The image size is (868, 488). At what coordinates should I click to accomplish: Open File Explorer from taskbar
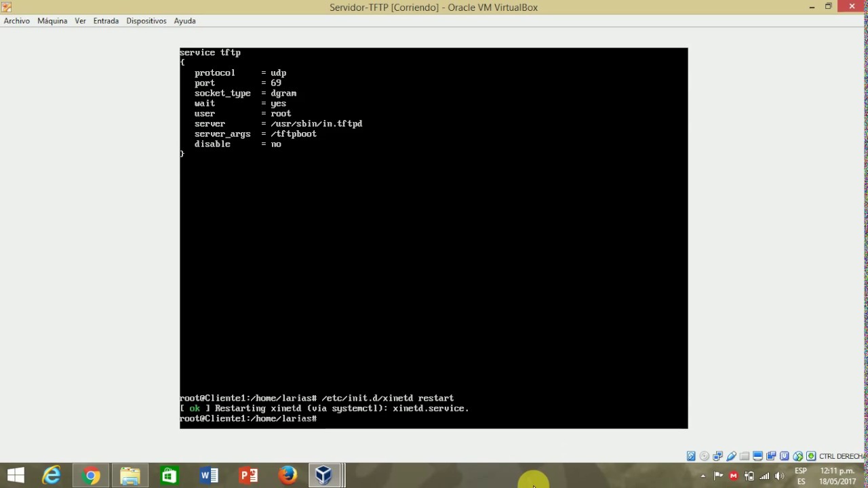point(130,476)
